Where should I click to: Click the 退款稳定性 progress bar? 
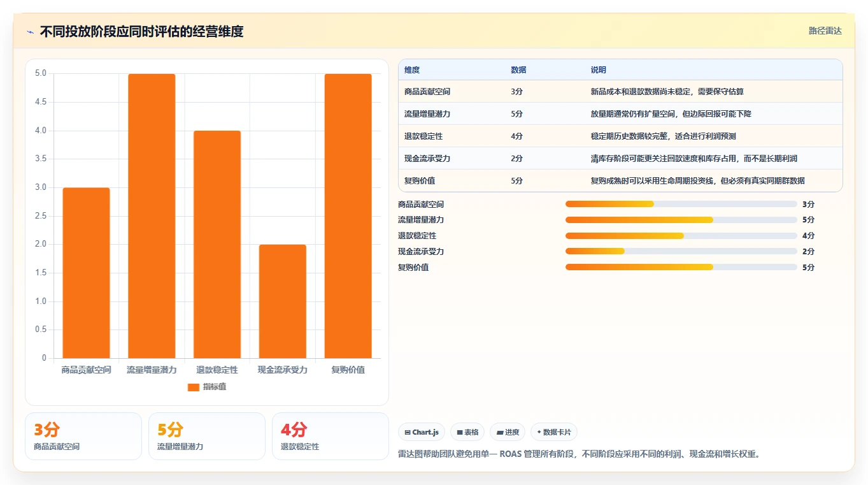tap(681, 236)
